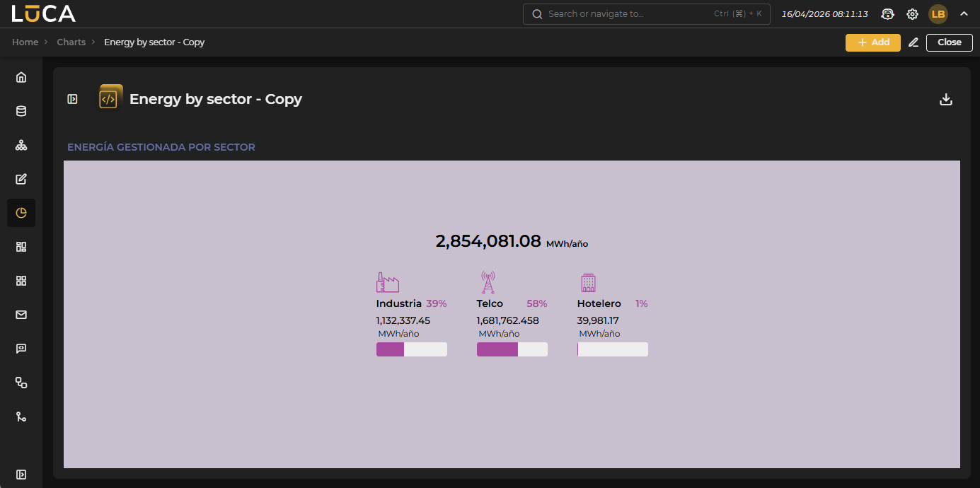Click the Hotelero progress bar
This screenshot has width=980, height=488.
click(x=613, y=349)
